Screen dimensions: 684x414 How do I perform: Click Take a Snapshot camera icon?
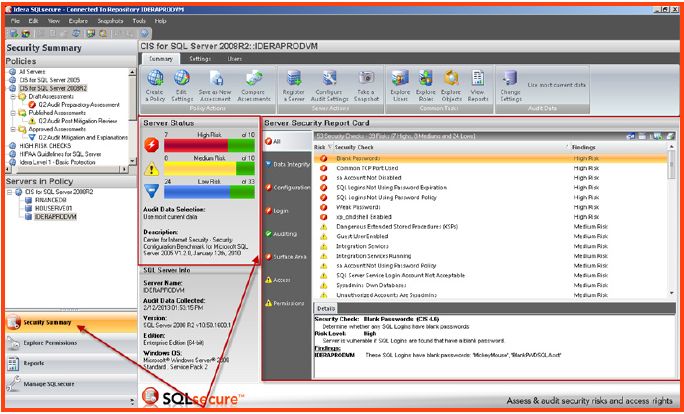[x=366, y=79]
